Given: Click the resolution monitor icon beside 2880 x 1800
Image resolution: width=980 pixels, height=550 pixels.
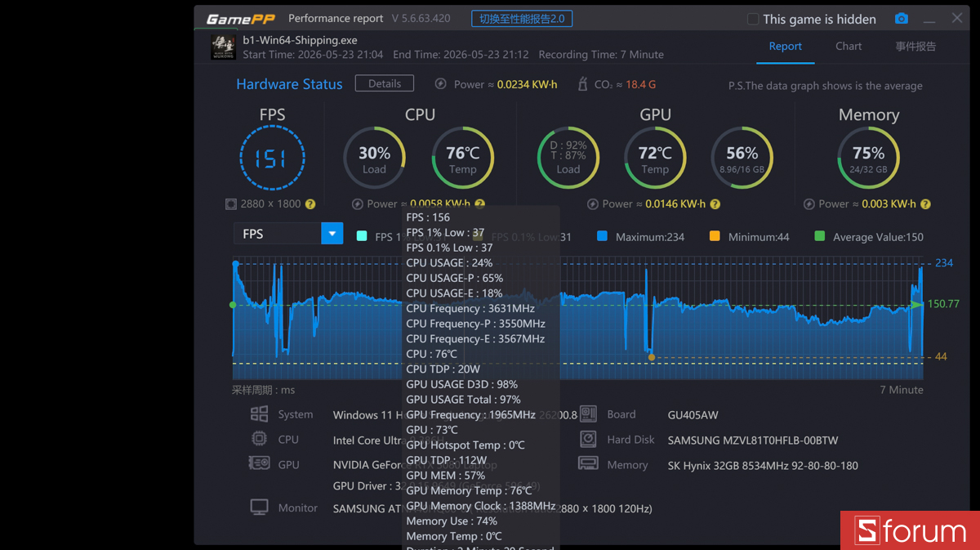Looking at the screenshot, I should pyautogui.click(x=231, y=204).
